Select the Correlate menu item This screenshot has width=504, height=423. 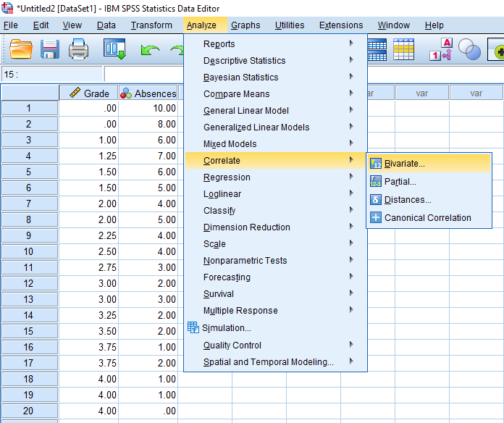point(275,160)
